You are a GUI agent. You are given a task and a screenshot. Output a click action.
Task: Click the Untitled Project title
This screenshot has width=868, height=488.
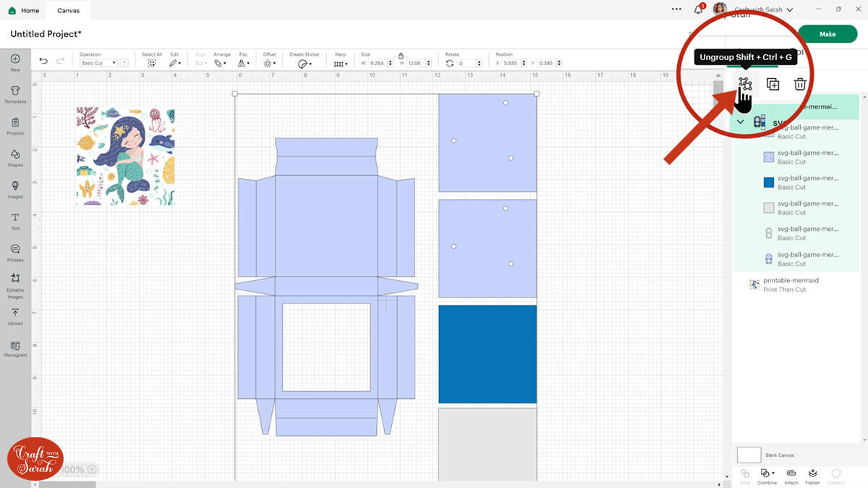[46, 34]
